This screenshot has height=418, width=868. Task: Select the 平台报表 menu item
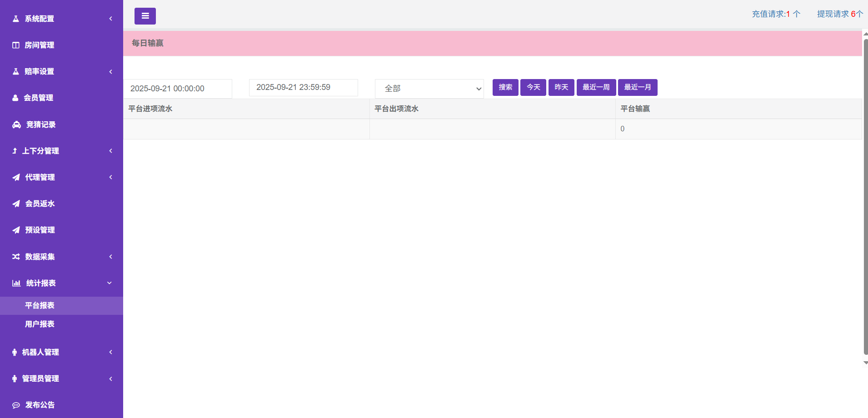point(40,305)
